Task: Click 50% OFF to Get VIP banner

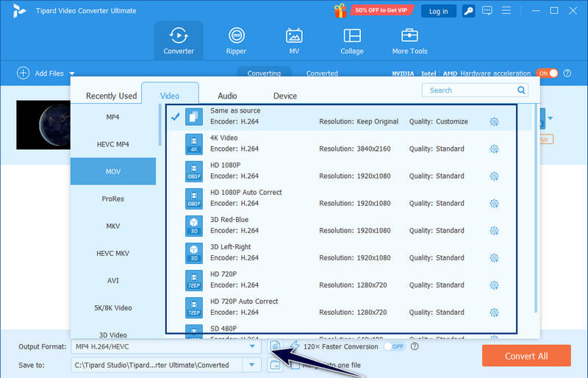Action: click(x=381, y=10)
